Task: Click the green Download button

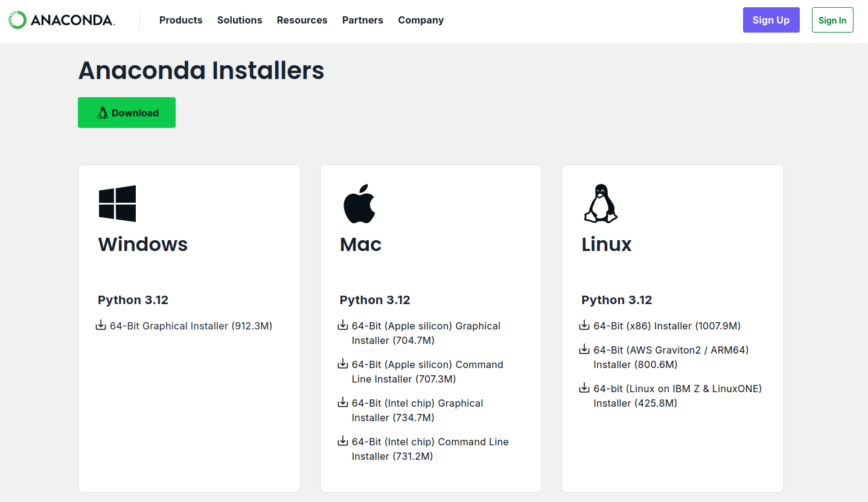Action: pyautogui.click(x=127, y=113)
